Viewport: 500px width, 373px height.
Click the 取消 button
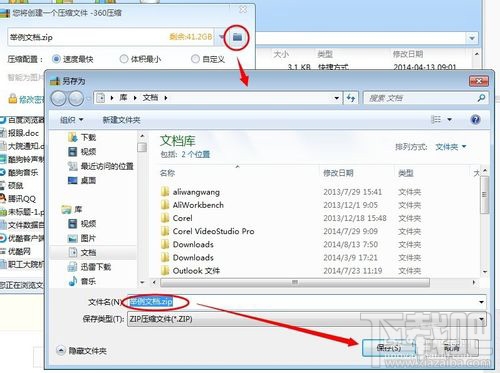click(x=452, y=348)
